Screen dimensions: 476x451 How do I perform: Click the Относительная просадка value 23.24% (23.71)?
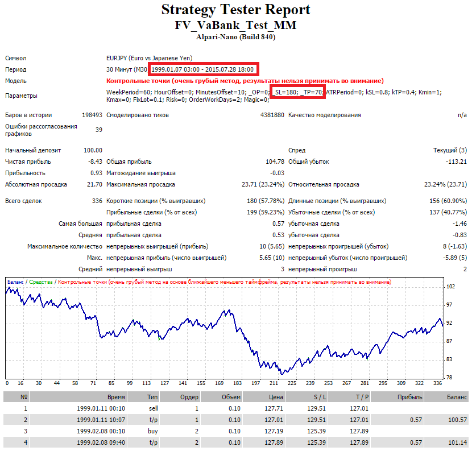pyautogui.click(x=445, y=184)
